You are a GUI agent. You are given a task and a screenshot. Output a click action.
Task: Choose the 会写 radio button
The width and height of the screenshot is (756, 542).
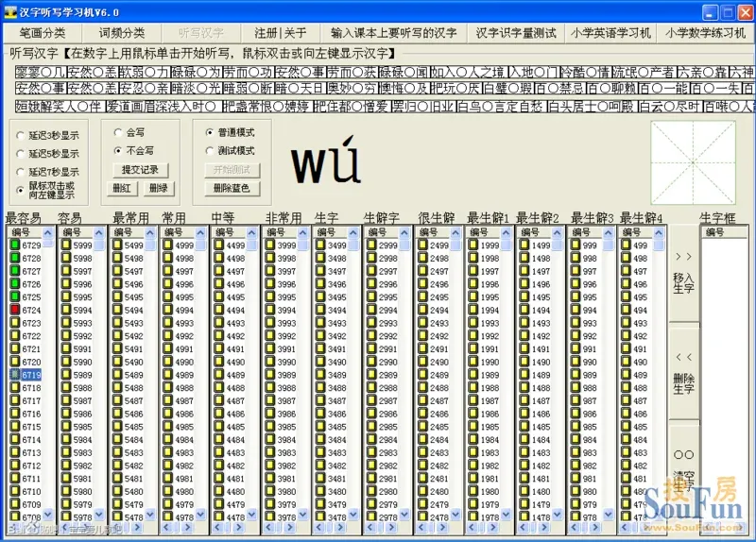[118, 133]
